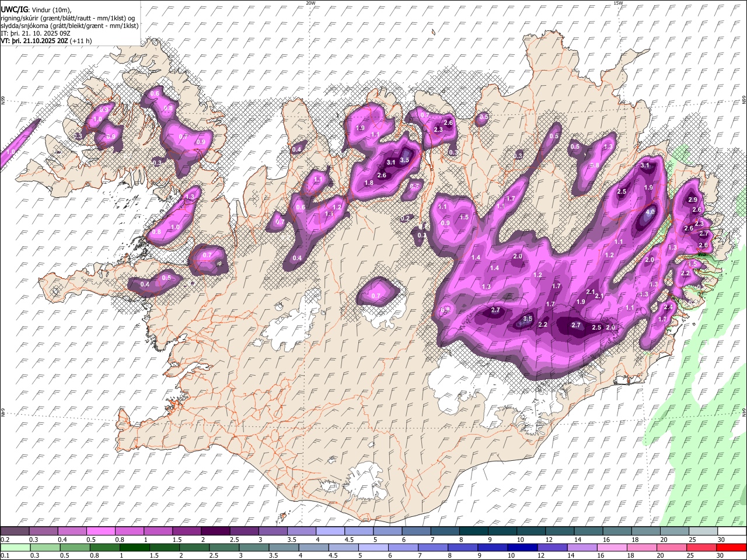Select the '66N' latitude label on right edge
This screenshot has width=747, height=560.
pyautogui.click(x=744, y=101)
